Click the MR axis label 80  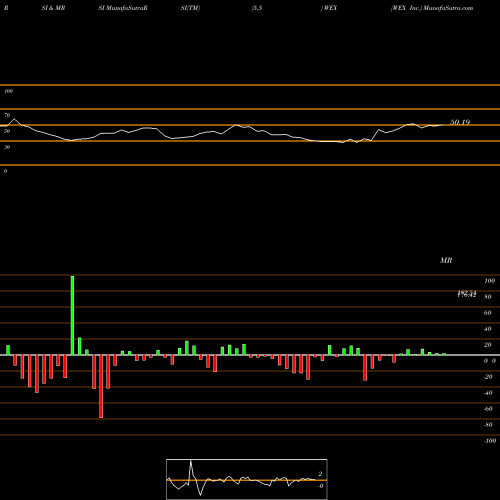[x=488, y=297]
